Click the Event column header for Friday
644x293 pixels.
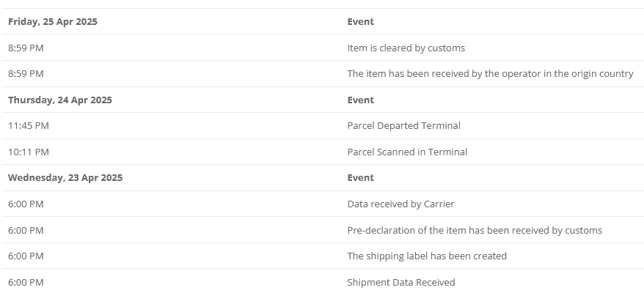click(361, 22)
